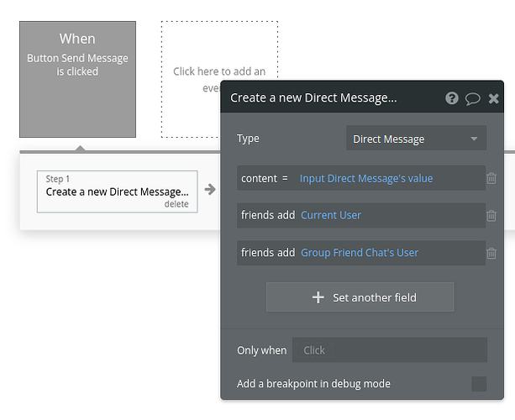Click delete on Step 1 action
This screenshot has width=515, height=420.
tap(176, 204)
